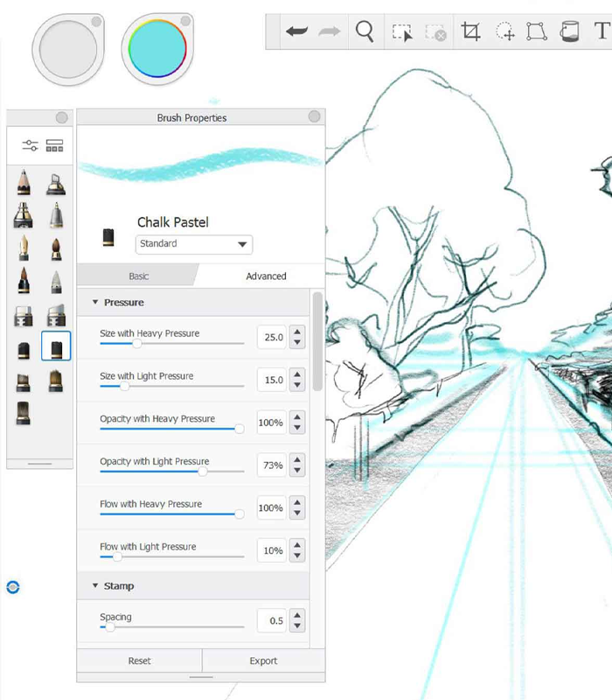The height and width of the screenshot is (700, 612).
Task: Choose the round brown-bristle paintbrush
Action: tap(56, 249)
